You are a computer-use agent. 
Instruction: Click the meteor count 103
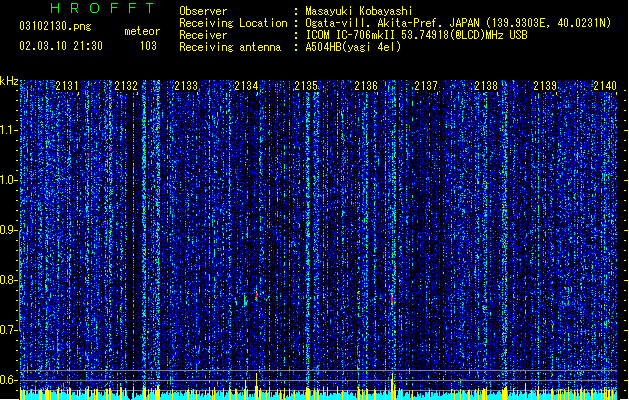pyautogui.click(x=148, y=46)
